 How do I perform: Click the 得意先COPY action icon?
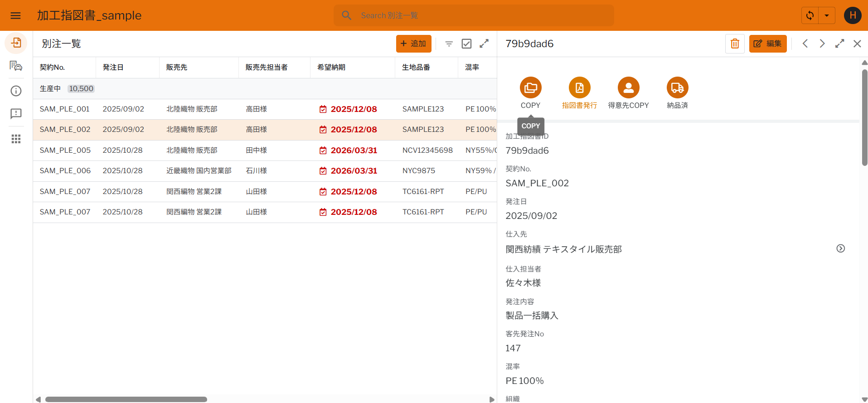click(x=628, y=87)
